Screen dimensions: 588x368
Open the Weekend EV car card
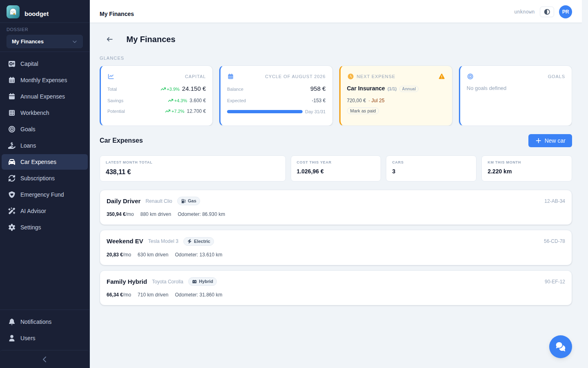click(336, 248)
